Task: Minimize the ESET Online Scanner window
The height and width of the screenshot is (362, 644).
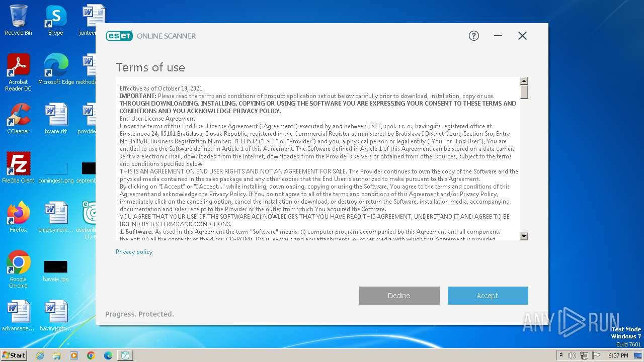Action: click(x=498, y=36)
